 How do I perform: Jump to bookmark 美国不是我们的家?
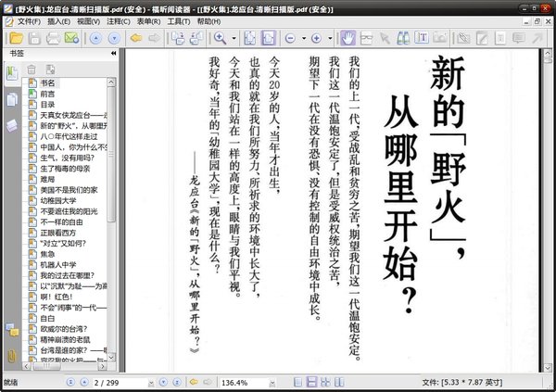point(69,190)
